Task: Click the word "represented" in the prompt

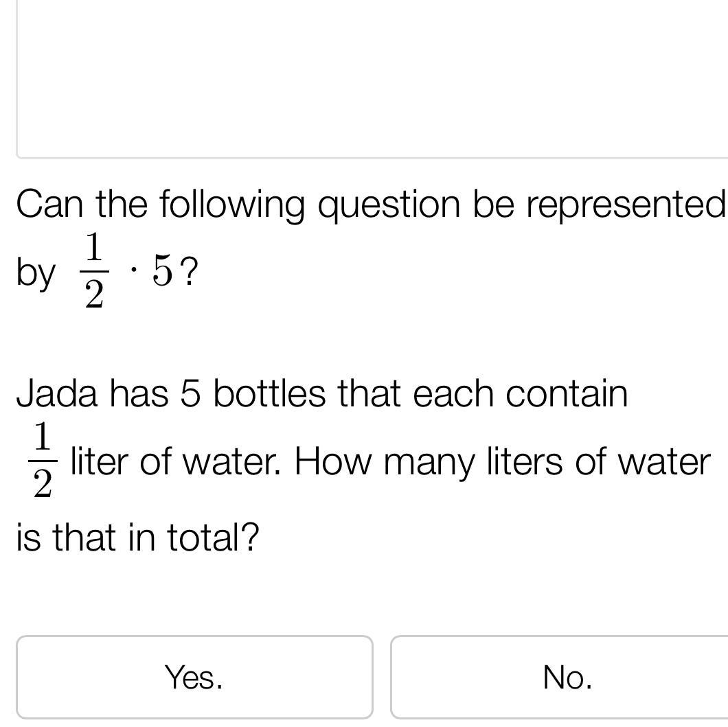Action: 626,205
